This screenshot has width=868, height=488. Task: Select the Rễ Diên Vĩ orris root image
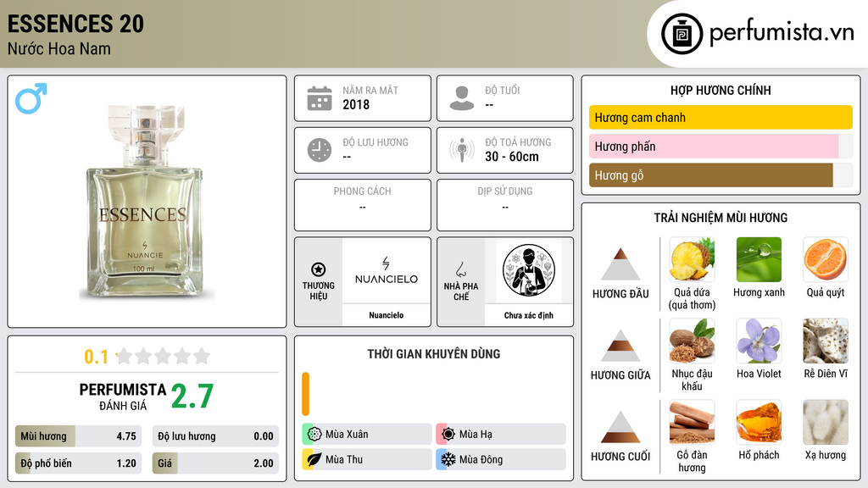pyautogui.click(x=826, y=341)
